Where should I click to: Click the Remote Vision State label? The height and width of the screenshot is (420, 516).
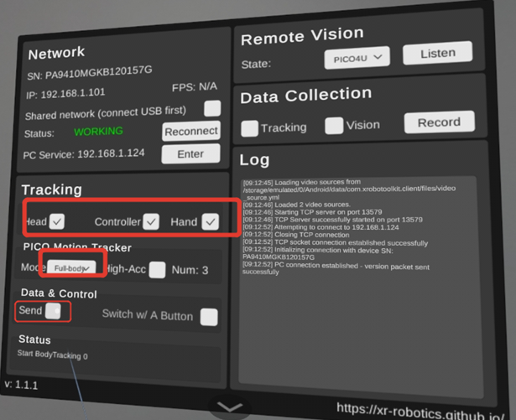tap(256, 65)
